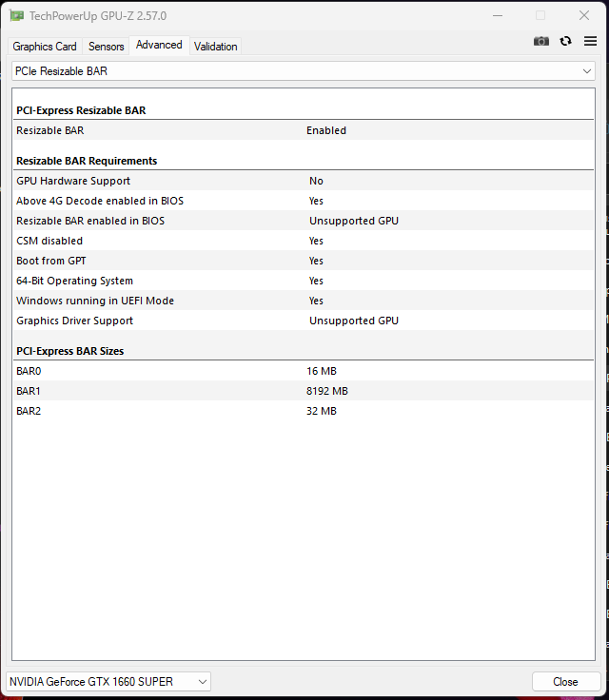Take a screenshot with the camera icon
This screenshot has width=609, height=700.
click(541, 41)
